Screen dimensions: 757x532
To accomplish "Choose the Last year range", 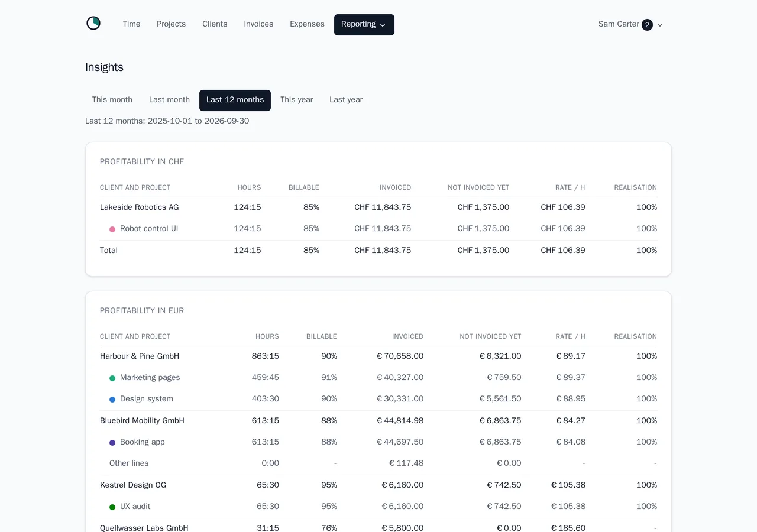I will click(346, 100).
